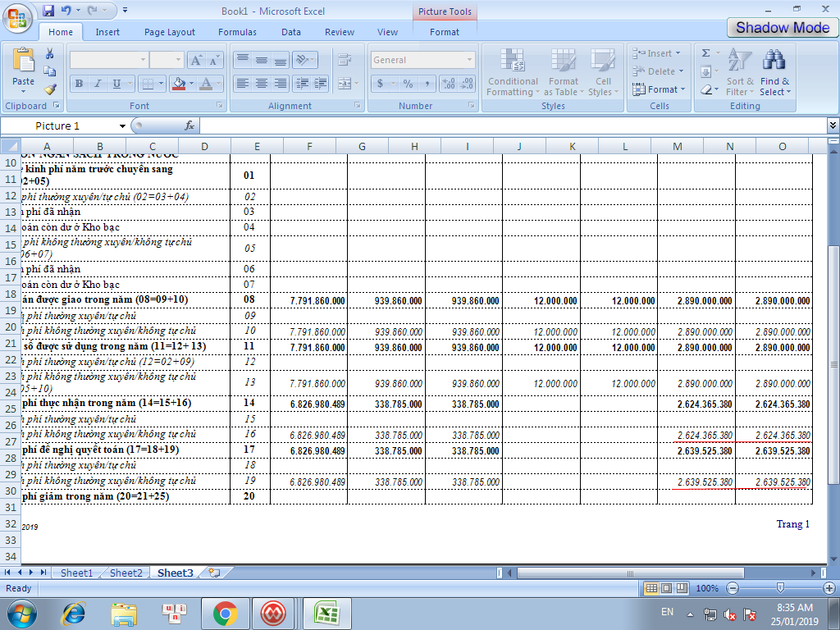Toggle Italic formatting
840x630 pixels.
(98, 84)
